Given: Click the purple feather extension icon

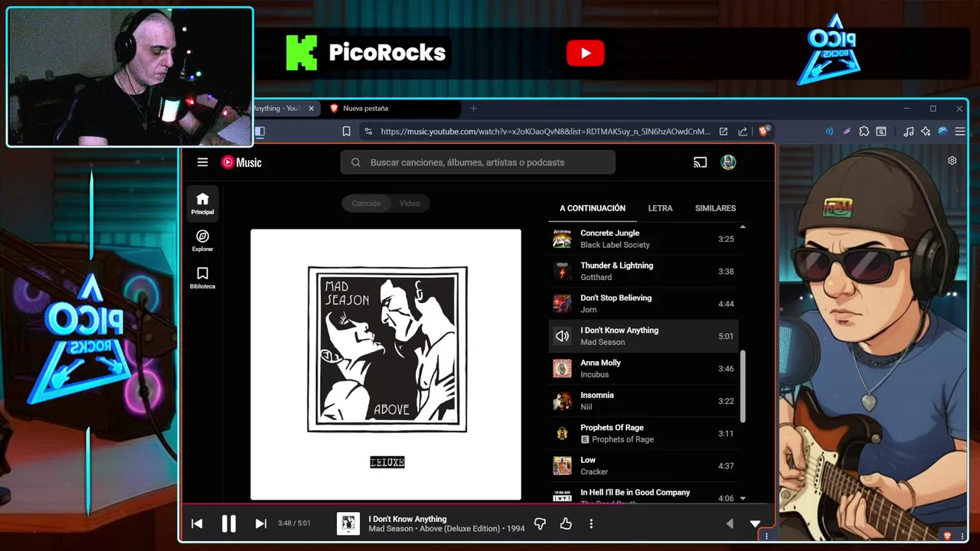Looking at the screenshot, I should pyautogui.click(x=847, y=132).
